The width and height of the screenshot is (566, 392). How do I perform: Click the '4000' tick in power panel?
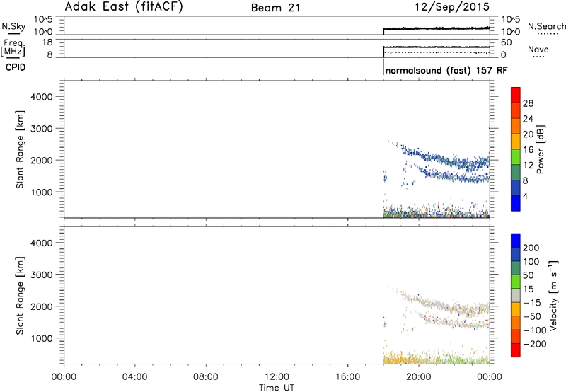(x=41, y=97)
